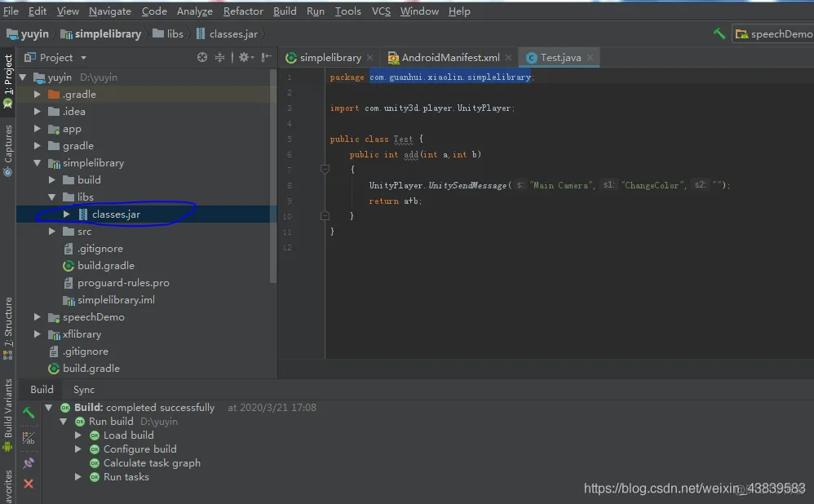814x504 pixels.
Task: Open the speechDemo run configuration dropdown
Action: (773, 33)
